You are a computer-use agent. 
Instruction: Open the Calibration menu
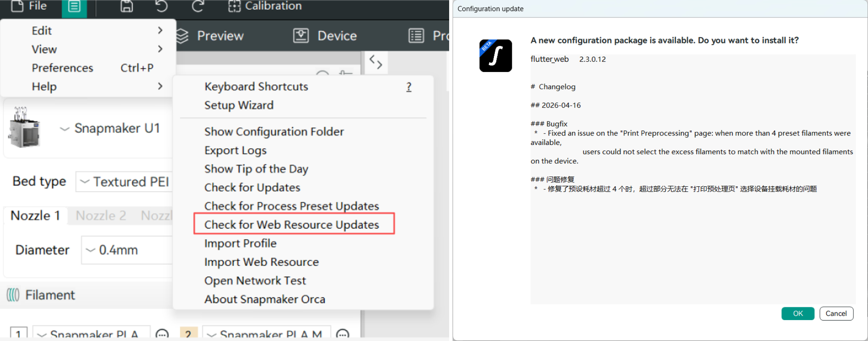265,6
